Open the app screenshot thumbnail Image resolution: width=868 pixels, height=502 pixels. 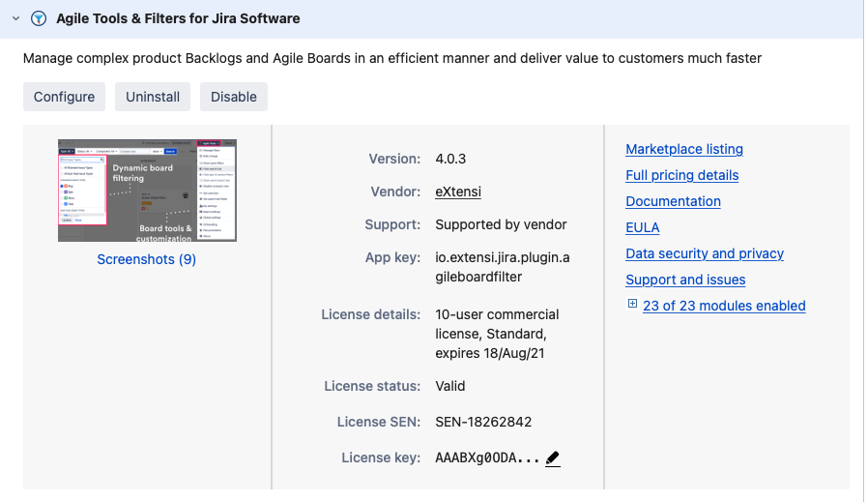click(x=147, y=191)
